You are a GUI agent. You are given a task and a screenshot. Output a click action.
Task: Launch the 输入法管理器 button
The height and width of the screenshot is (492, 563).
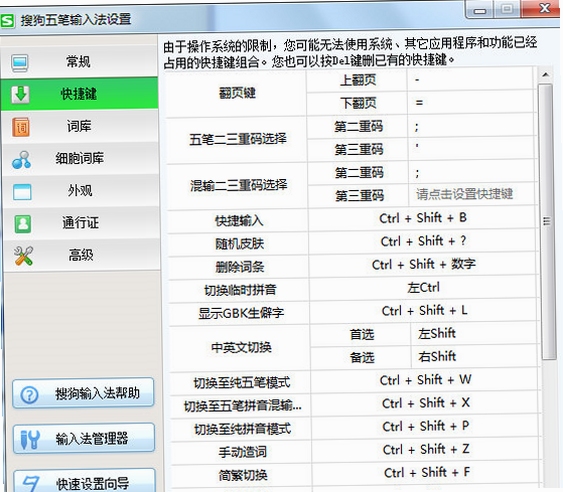(x=84, y=438)
